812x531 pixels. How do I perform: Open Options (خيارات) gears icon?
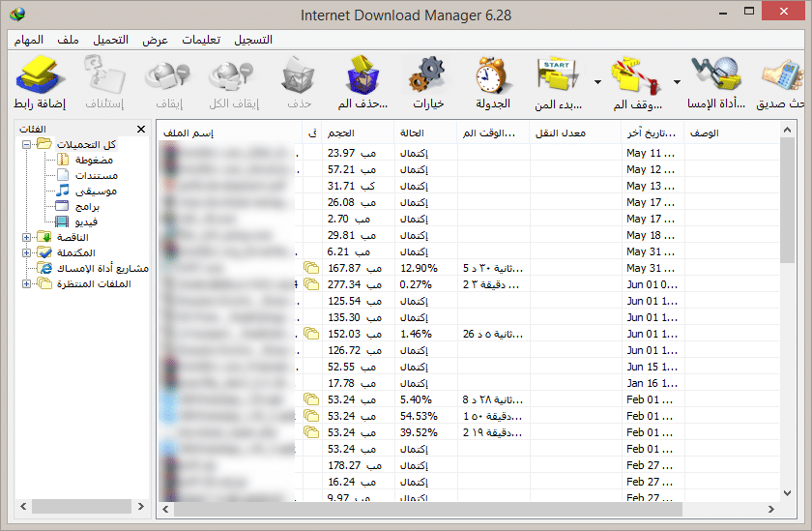[427, 75]
